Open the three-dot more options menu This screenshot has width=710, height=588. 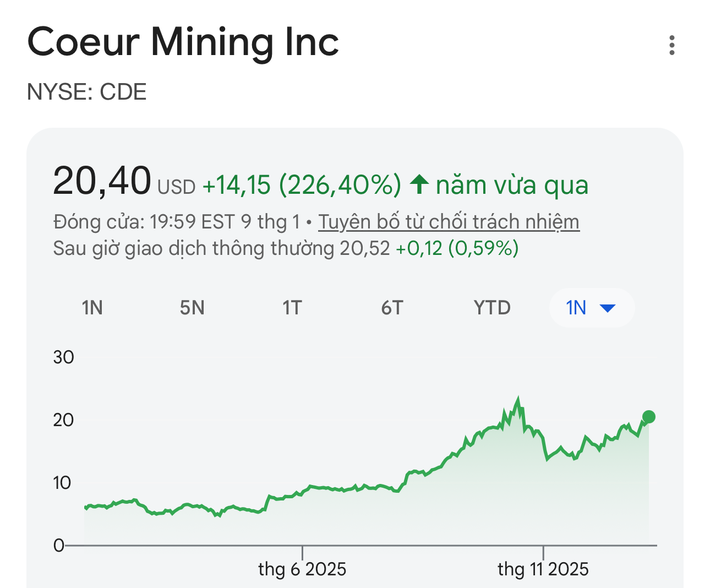671,45
